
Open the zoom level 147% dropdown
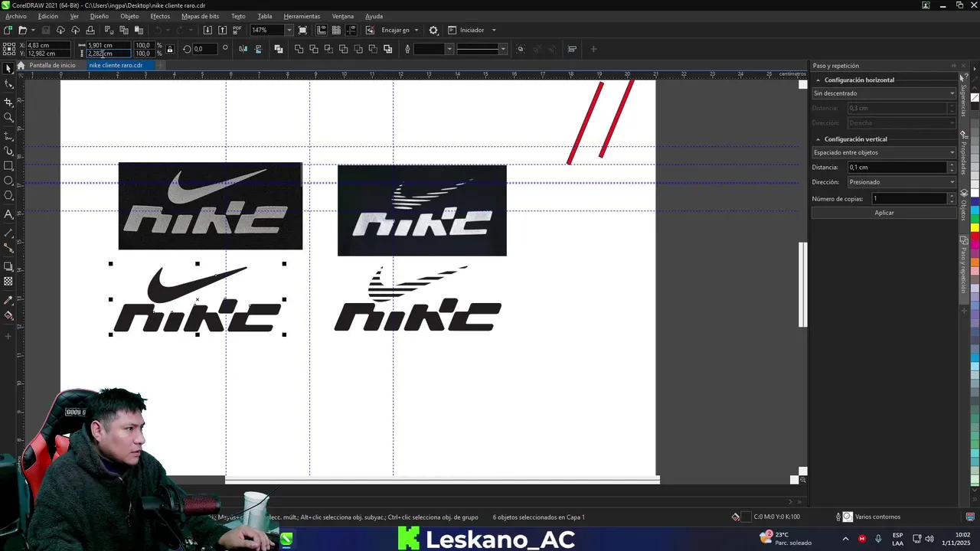tap(289, 30)
